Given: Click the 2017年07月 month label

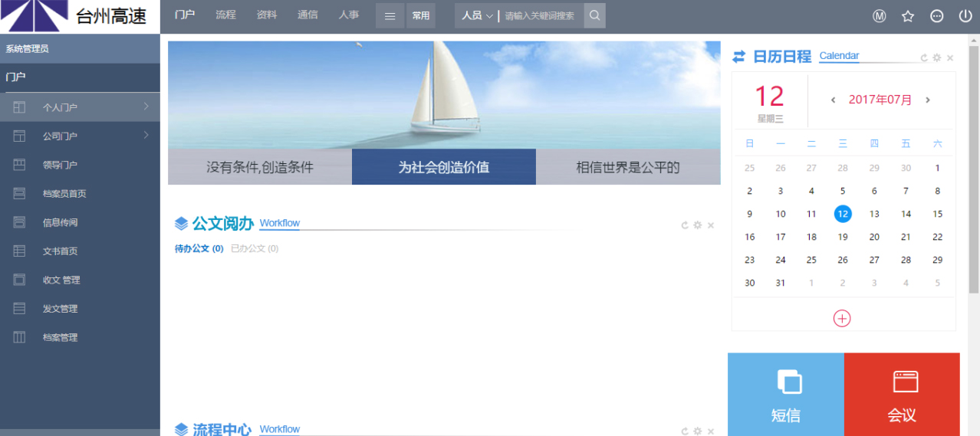Looking at the screenshot, I should [880, 100].
